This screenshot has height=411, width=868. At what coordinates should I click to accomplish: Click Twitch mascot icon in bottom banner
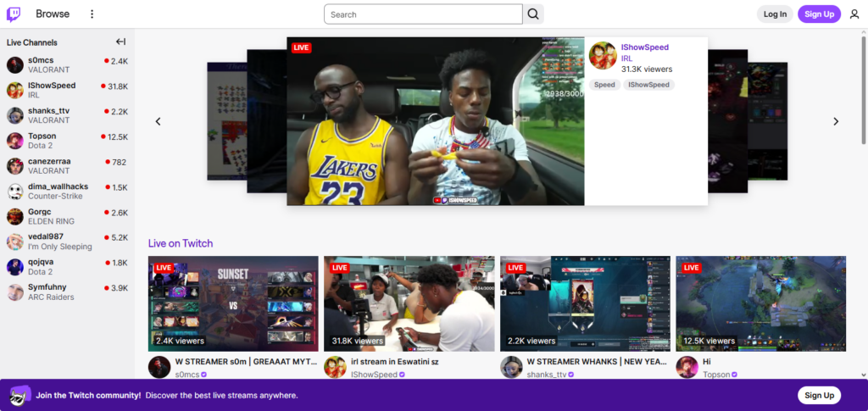19,395
